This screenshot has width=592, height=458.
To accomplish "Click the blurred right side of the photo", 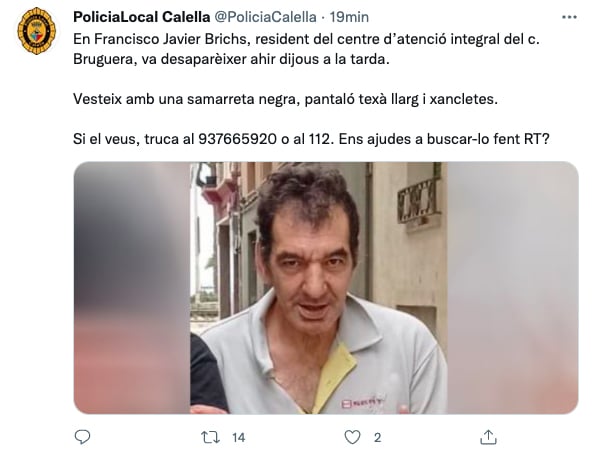I will pyautogui.click(x=513, y=288).
